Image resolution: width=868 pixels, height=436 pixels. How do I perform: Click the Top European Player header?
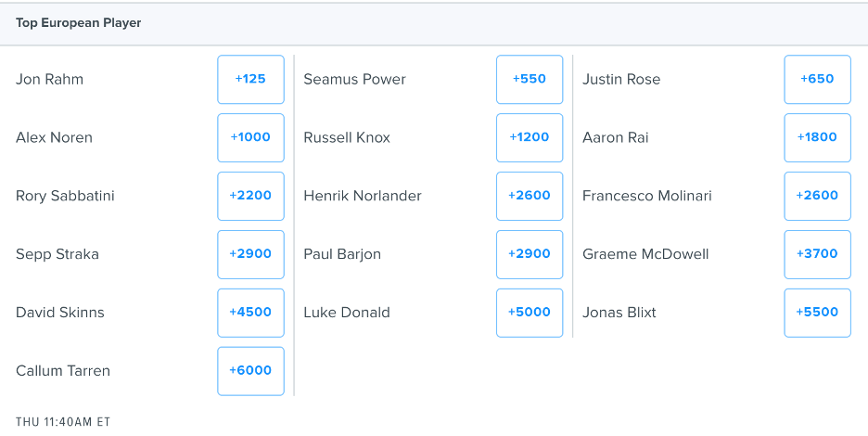tap(79, 22)
